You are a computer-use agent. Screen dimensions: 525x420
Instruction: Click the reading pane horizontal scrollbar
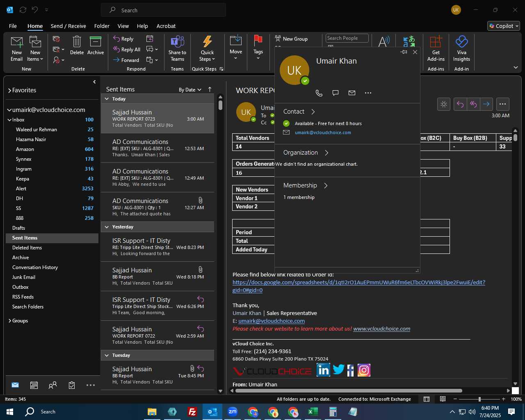[349, 390]
